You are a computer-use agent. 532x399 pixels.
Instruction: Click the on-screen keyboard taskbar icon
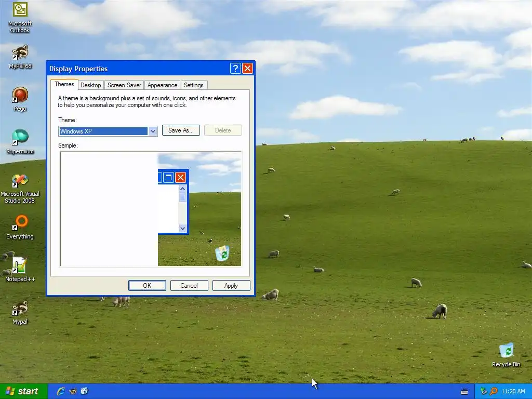(464, 392)
